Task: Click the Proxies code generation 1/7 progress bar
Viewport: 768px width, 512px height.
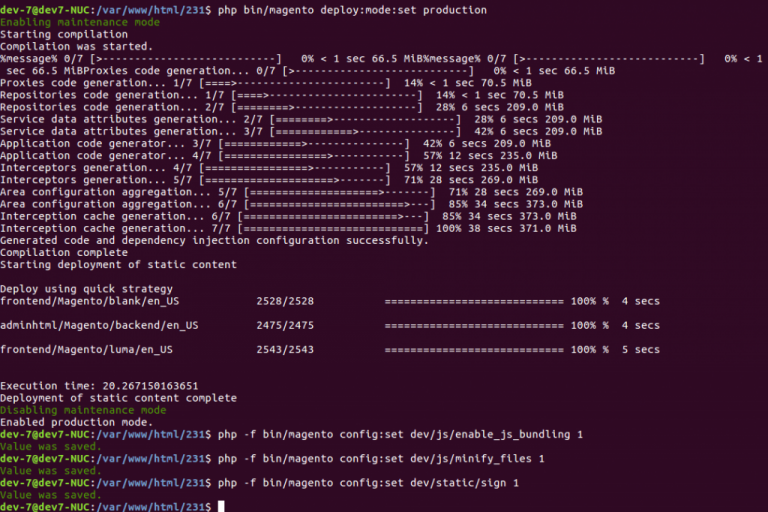Action: (x=294, y=83)
